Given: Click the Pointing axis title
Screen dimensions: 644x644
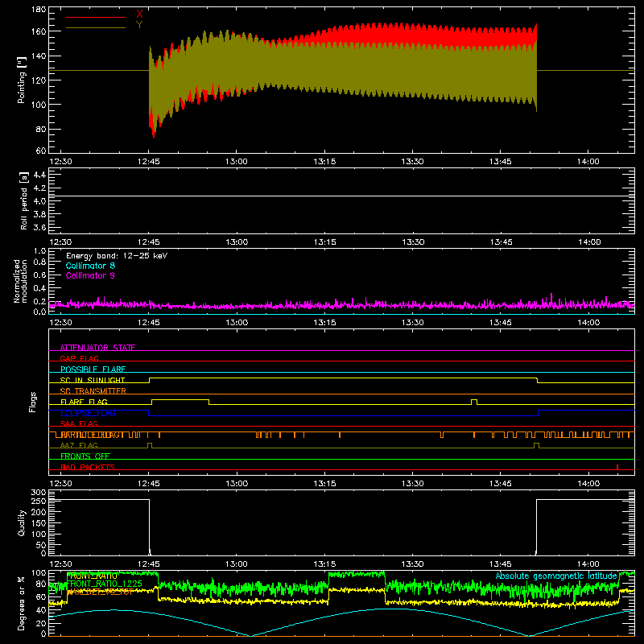Looking at the screenshot, I should (22, 80).
